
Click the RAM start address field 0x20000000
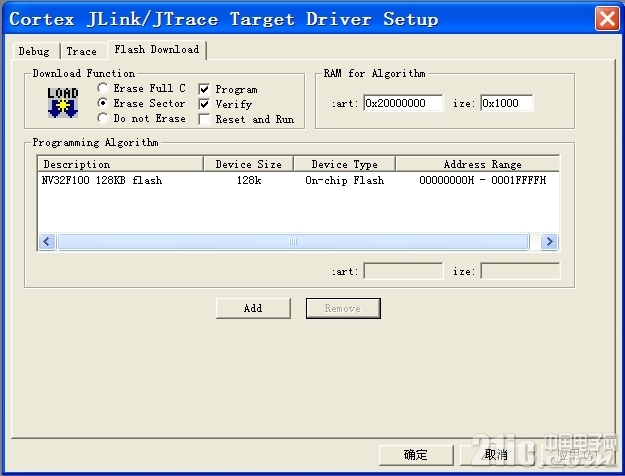point(403,103)
